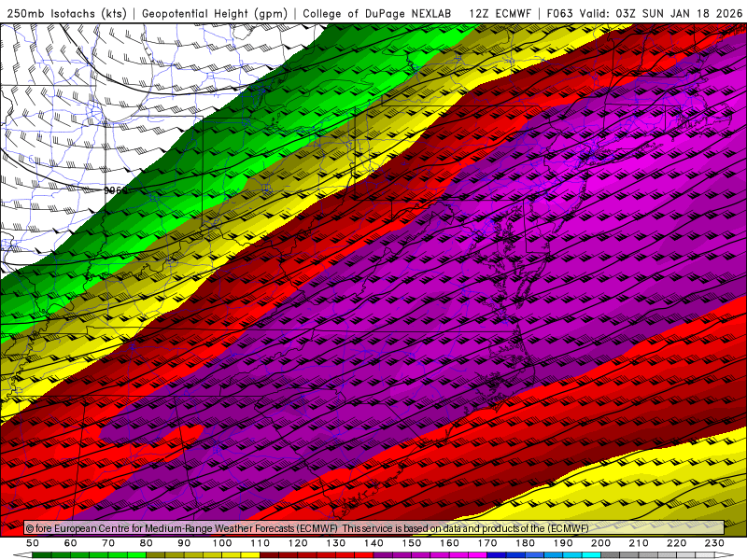The height and width of the screenshot is (560, 747).
Task: Click the '210' legend value
Action: pyautogui.click(x=639, y=543)
